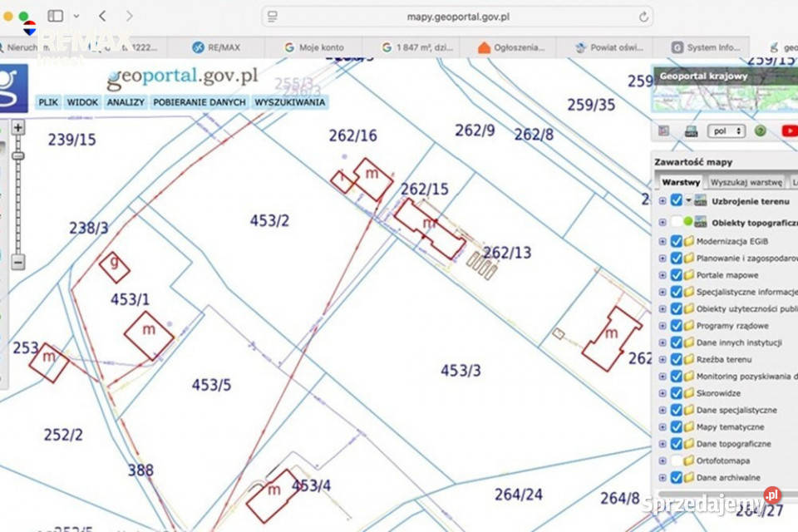Select the Wyszukaj warstwę tab

pyautogui.click(x=746, y=182)
